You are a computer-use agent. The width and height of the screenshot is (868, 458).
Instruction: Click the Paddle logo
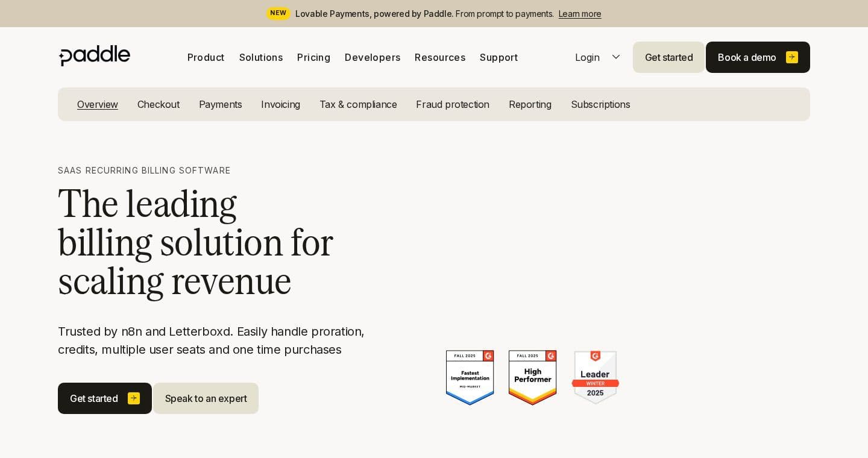pos(95,55)
